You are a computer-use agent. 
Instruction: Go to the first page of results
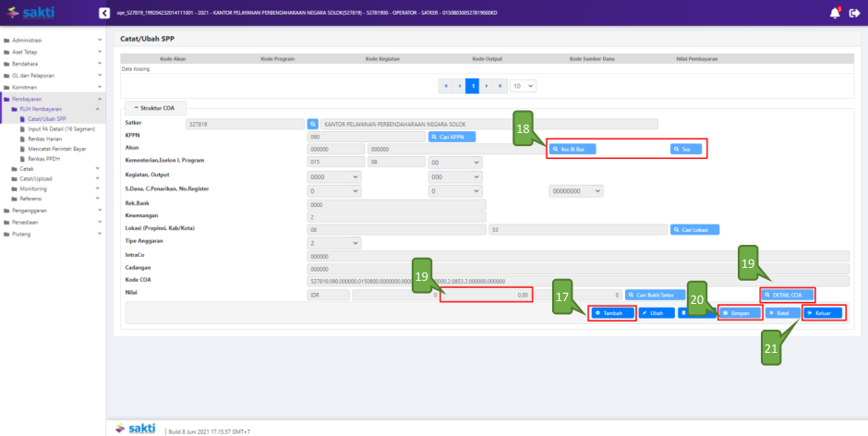445,85
